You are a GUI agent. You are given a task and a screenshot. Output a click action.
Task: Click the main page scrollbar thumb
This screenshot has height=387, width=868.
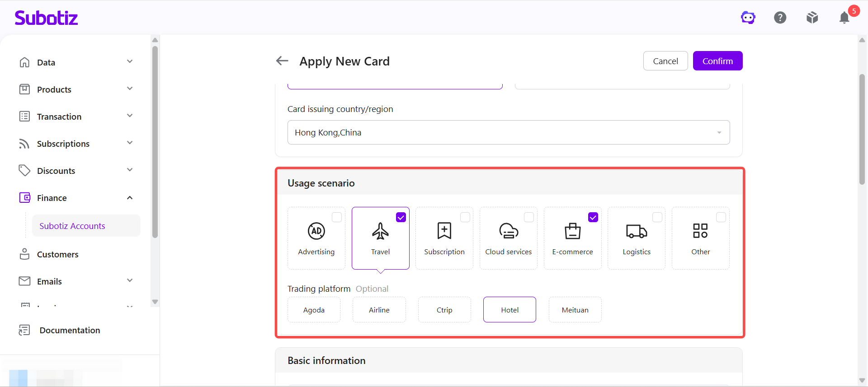862,129
